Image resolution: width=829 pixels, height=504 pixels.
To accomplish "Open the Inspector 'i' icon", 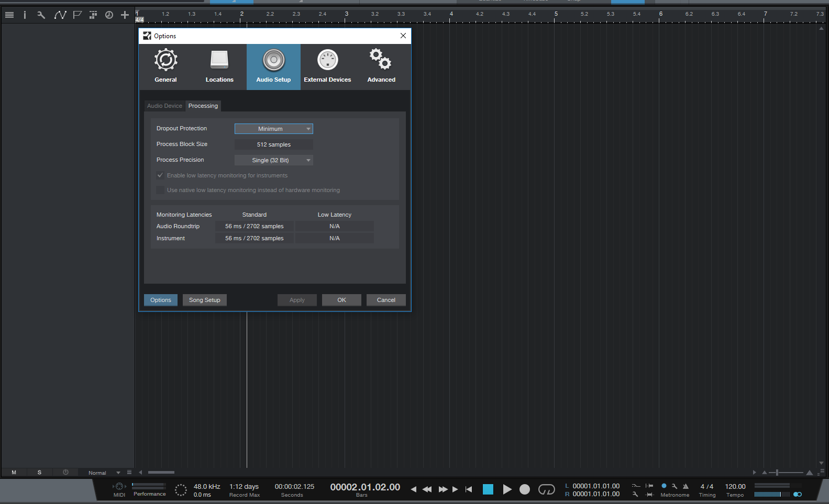I will [x=25, y=15].
